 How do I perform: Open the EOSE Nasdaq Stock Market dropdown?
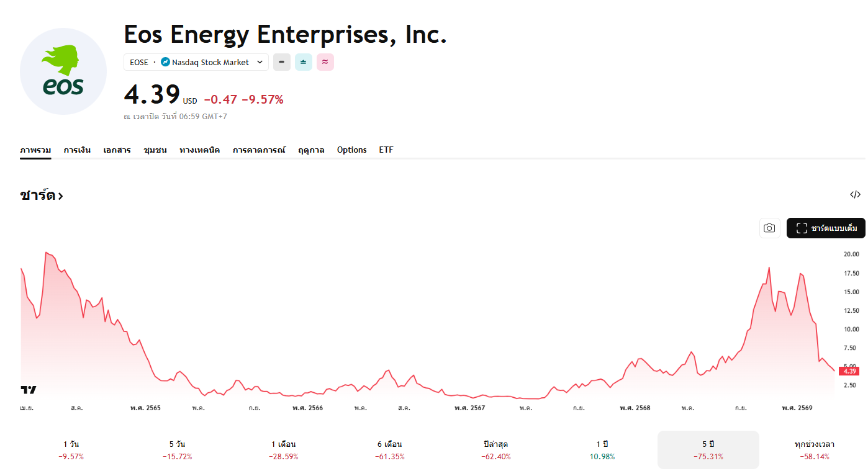coord(196,62)
